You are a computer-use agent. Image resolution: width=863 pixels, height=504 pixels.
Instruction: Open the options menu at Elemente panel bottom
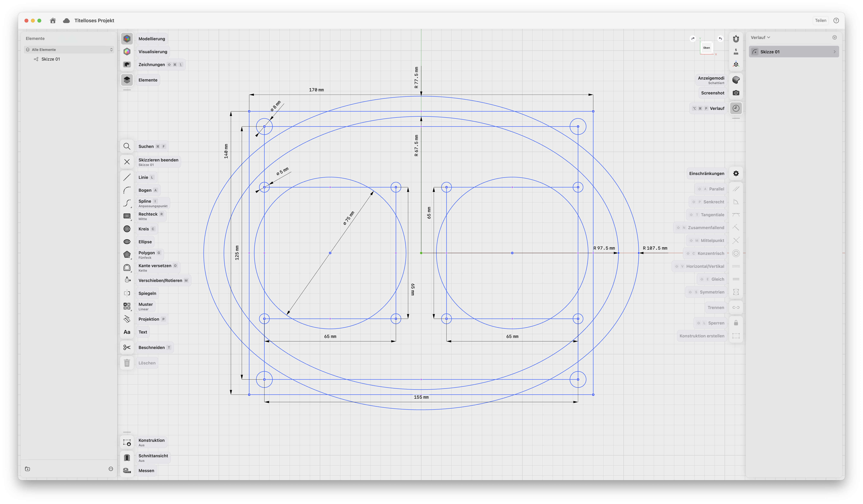coord(111,469)
